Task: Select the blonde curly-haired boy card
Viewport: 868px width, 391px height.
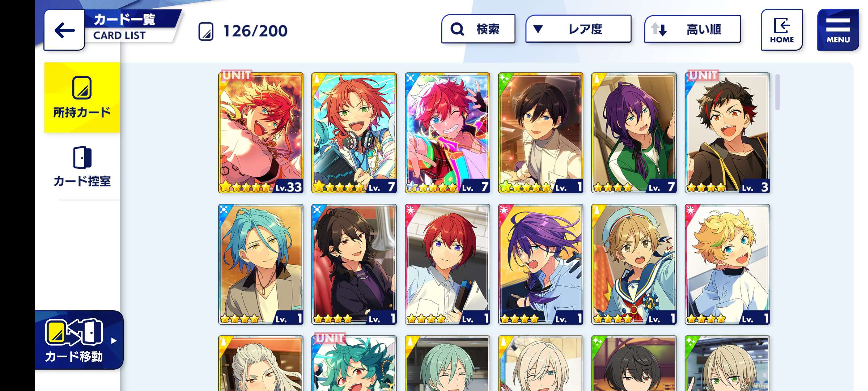Action: [x=727, y=264]
